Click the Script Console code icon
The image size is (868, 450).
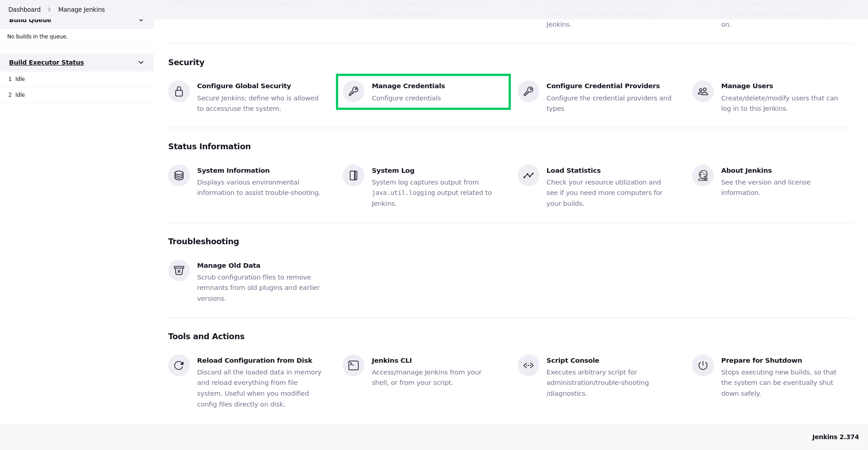(528, 365)
